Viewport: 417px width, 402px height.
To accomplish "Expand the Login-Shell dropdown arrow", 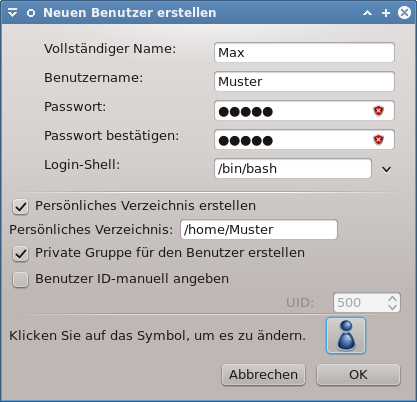I will coord(386,169).
